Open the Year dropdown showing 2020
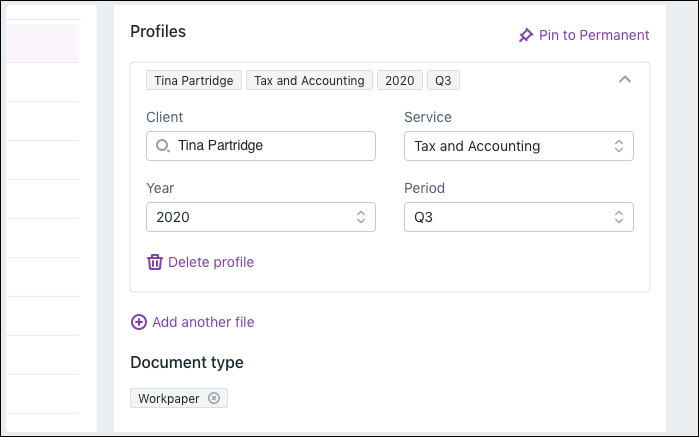The height and width of the screenshot is (437, 699). [x=260, y=217]
